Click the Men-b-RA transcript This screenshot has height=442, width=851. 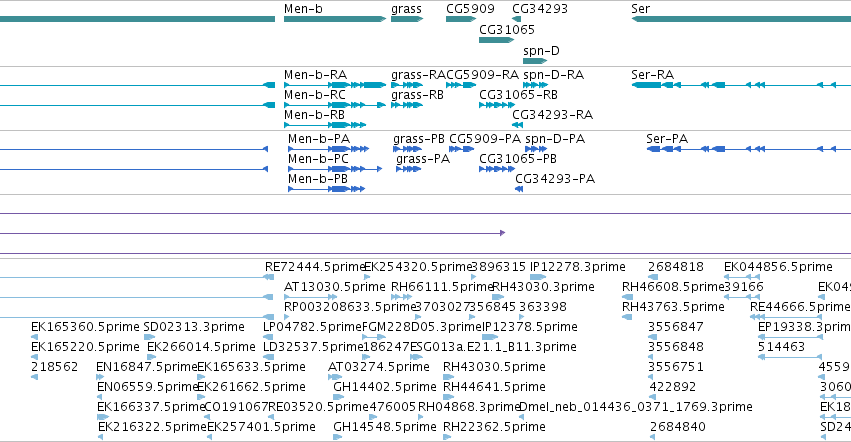point(335,85)
